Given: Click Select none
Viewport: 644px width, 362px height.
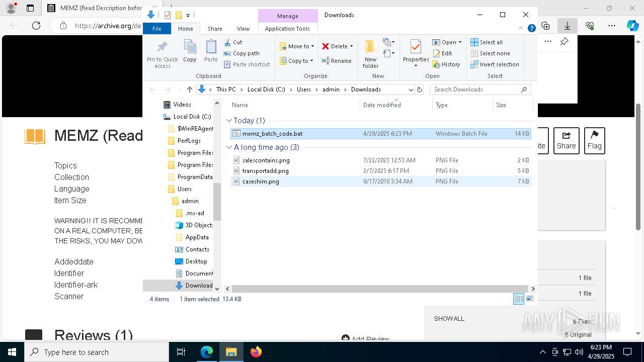Looking at the screenshot, I should [x=491, y=53].
